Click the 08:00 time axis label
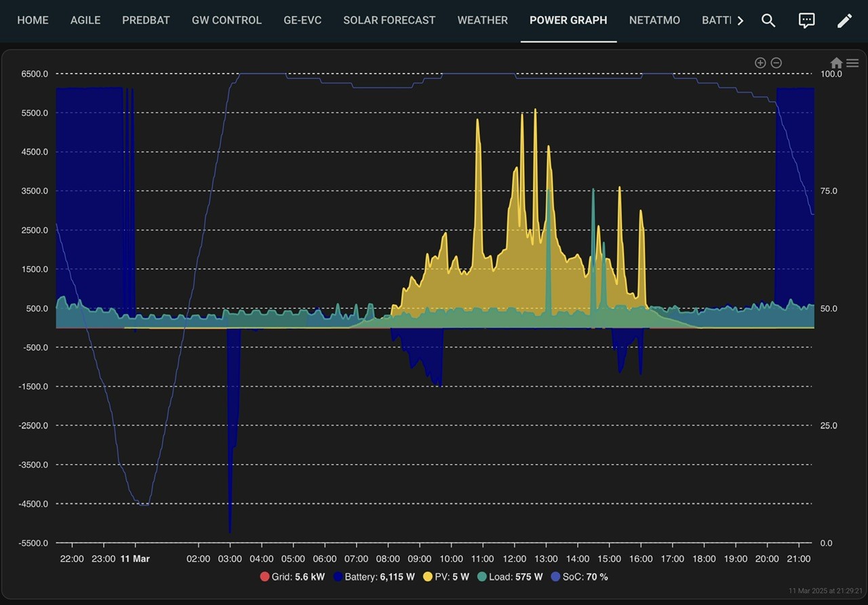Viewport: 868px width, 605px height. [388, 559]
